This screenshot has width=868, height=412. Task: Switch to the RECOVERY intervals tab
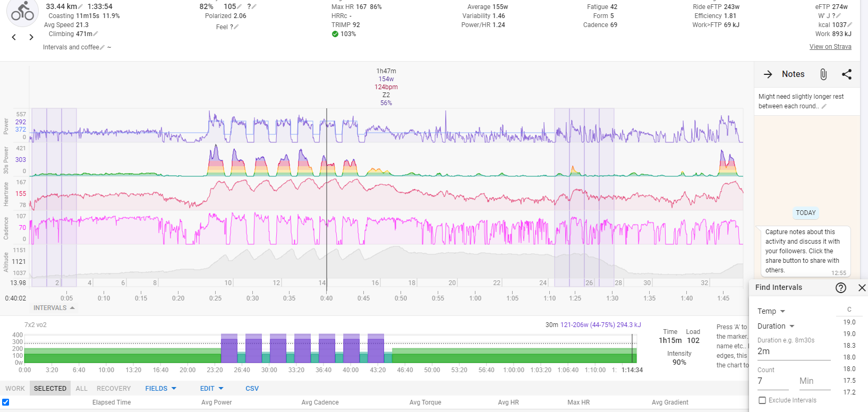pos(114,389)
